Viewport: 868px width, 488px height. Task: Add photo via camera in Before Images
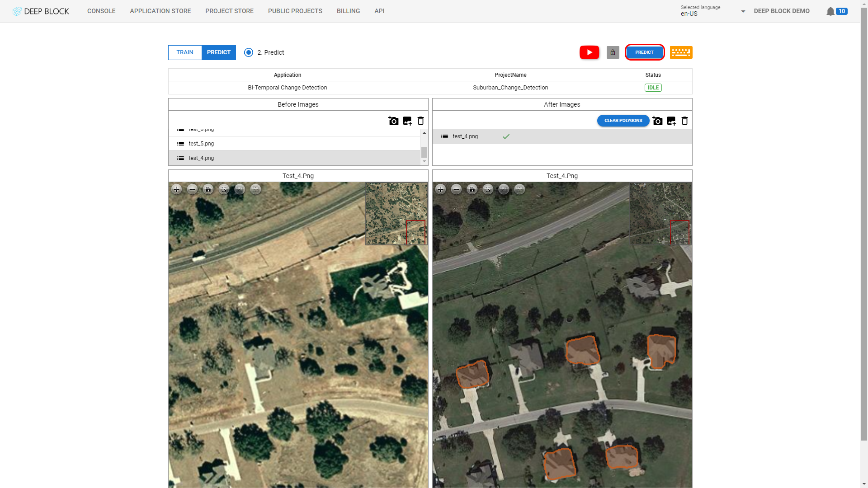(393, 121)
